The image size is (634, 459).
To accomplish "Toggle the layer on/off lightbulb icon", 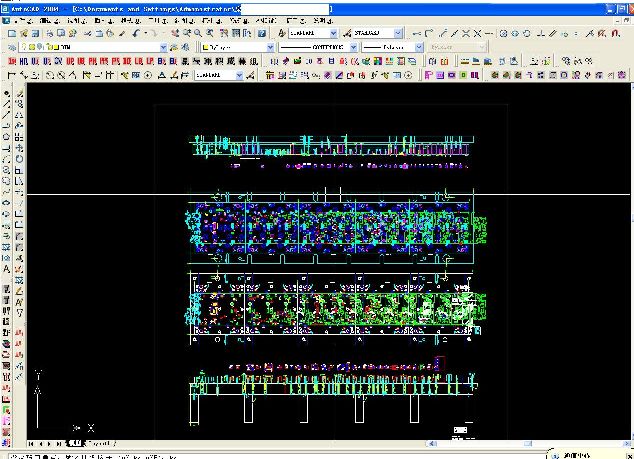I will pos(24,47).
